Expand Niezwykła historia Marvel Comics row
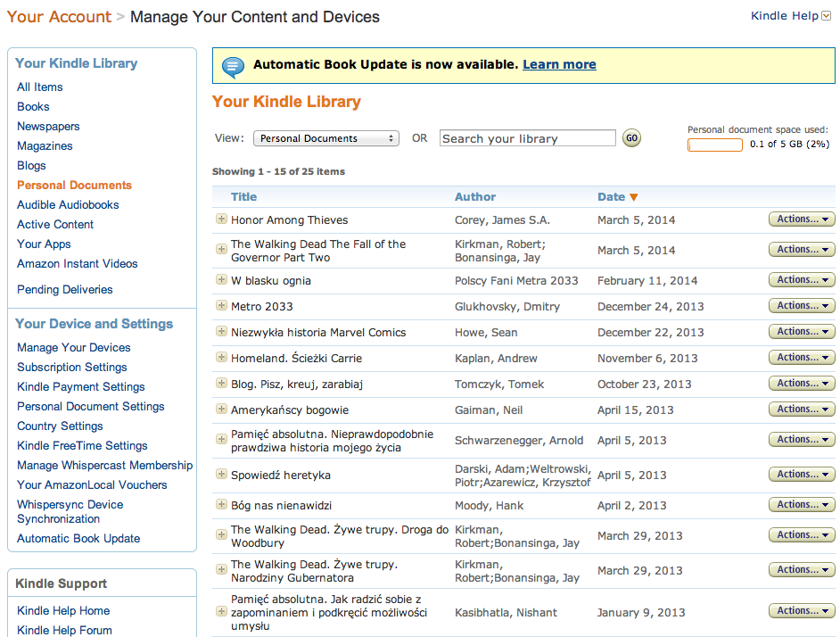Screen dimensions: 840x637 tap(221, 331)
